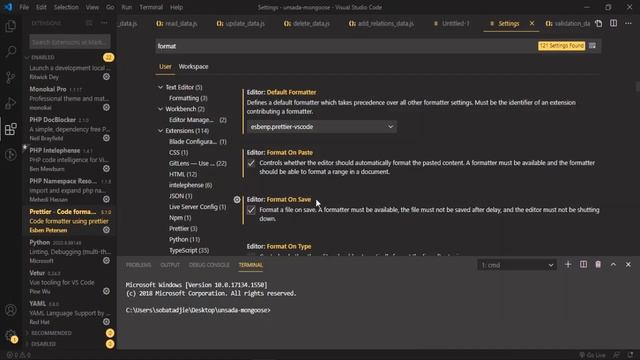Select Prettier - Code formatter extension

pyautogui.click(x=69, y=221)
